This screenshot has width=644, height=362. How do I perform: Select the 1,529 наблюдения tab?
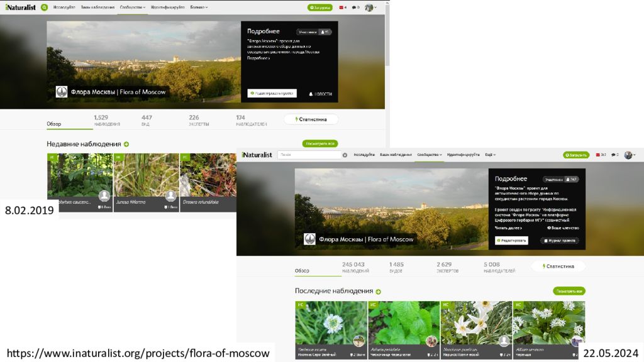[107, 120]
